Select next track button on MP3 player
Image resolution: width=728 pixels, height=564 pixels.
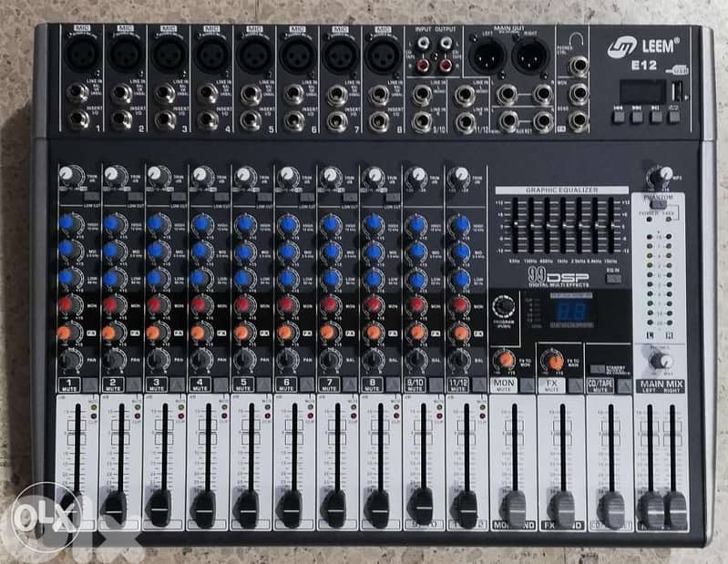click(x=637, y=116)
